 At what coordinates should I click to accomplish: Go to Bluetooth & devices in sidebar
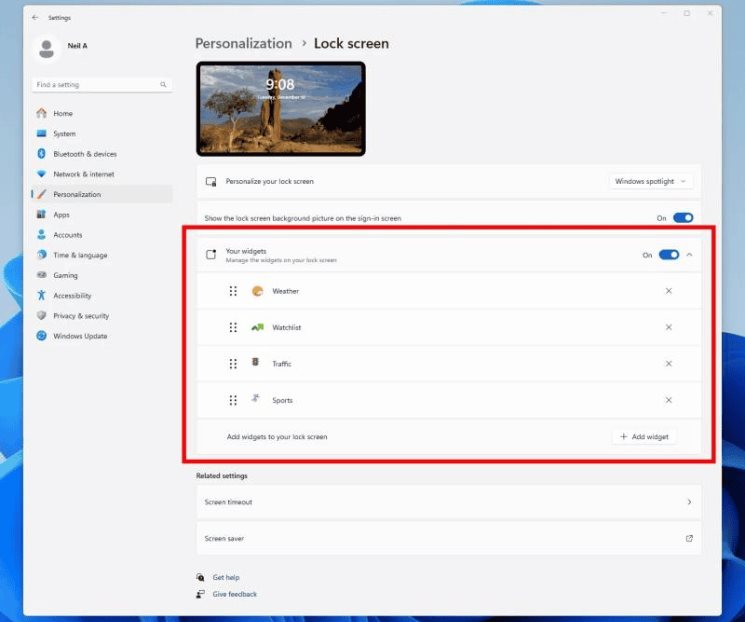[84, 154]
